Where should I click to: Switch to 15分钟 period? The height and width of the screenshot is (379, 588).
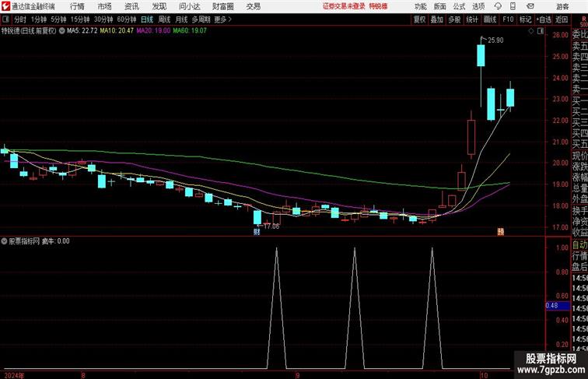(x=80, y=19)
